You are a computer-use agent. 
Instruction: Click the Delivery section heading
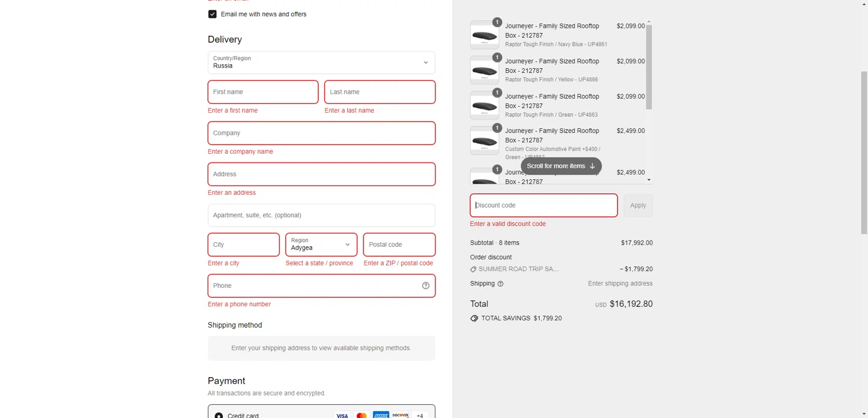point(225,39)
